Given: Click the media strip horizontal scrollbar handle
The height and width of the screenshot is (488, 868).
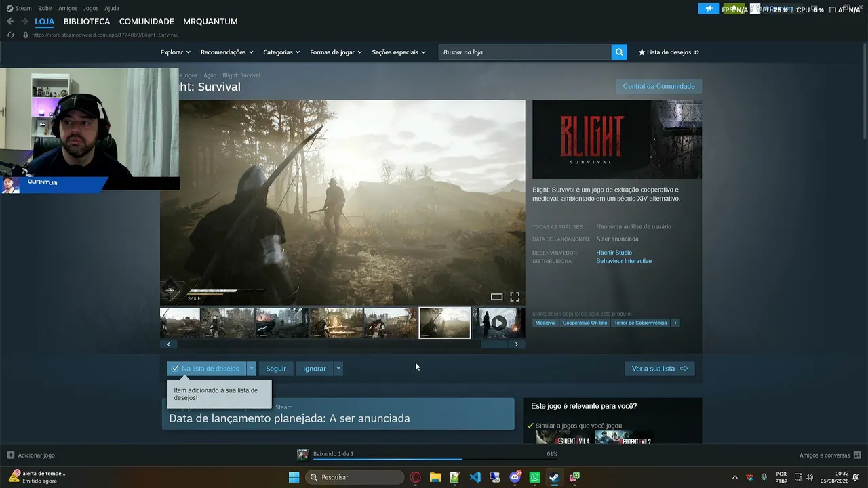Looking at the screenshot, I should tap(494, 344).
